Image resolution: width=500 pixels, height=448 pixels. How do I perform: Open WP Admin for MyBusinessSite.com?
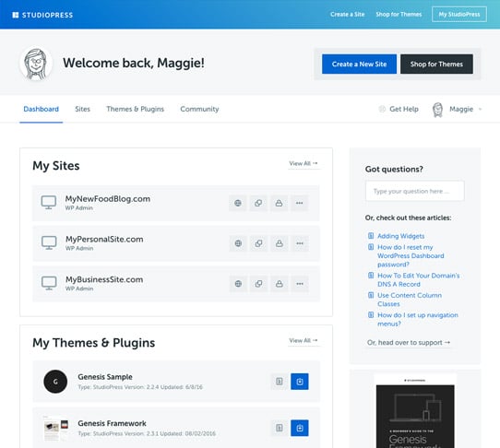[x=79, y=289]
